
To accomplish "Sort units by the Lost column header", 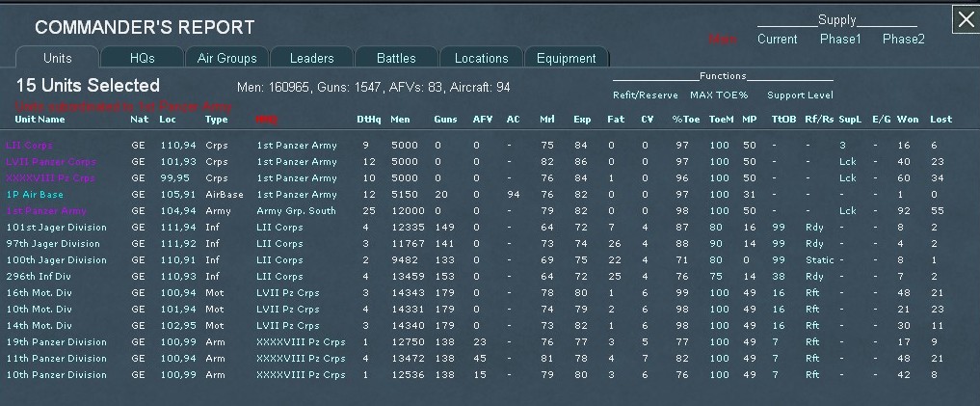I will coord(940,120).
